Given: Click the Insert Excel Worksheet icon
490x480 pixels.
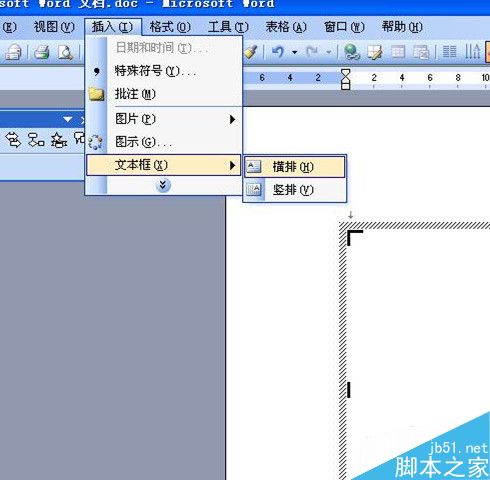Looking at the screenshot, I should click(x=421, y=52).
